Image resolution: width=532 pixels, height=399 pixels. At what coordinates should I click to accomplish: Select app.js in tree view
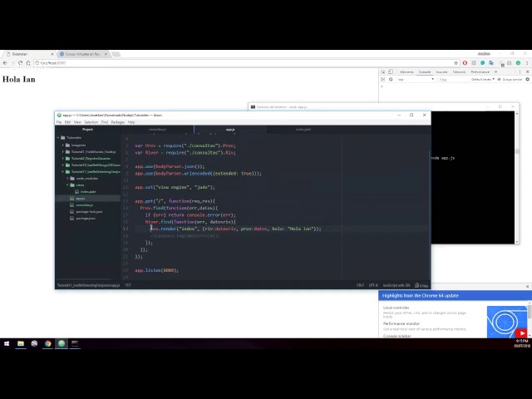(81, 199)
